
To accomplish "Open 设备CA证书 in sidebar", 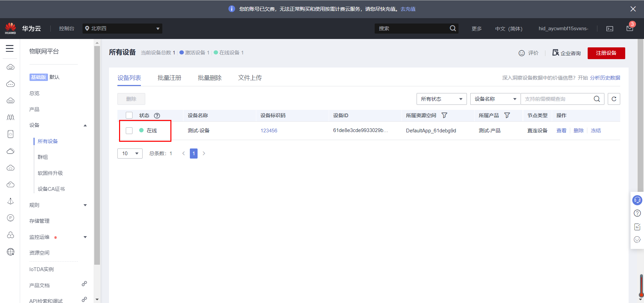I will (x=51, y=189).
